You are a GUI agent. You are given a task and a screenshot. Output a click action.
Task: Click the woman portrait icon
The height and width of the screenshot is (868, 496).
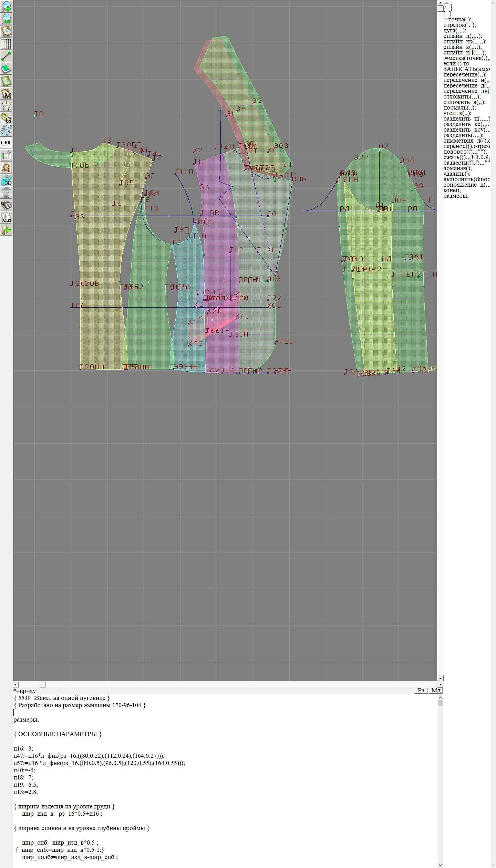click(6, 168)
